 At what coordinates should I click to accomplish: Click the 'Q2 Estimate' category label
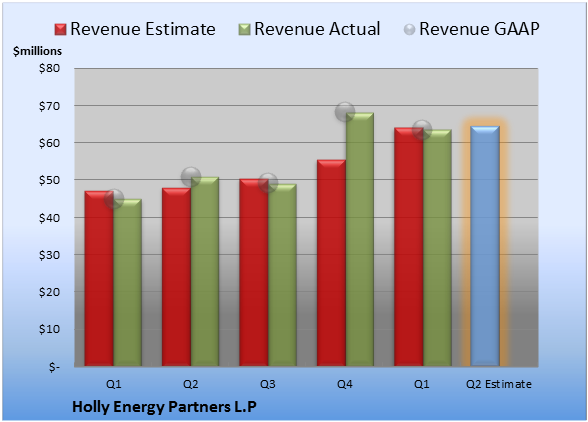tap(499, 384)
